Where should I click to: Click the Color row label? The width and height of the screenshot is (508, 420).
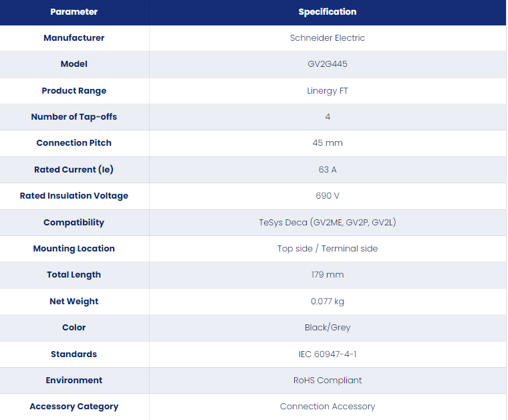tap(74, 328)
